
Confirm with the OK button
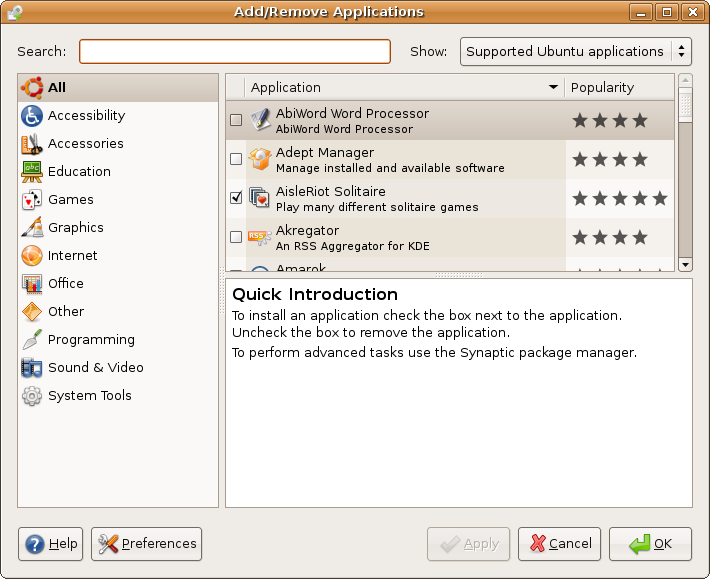tap(650, 544)
